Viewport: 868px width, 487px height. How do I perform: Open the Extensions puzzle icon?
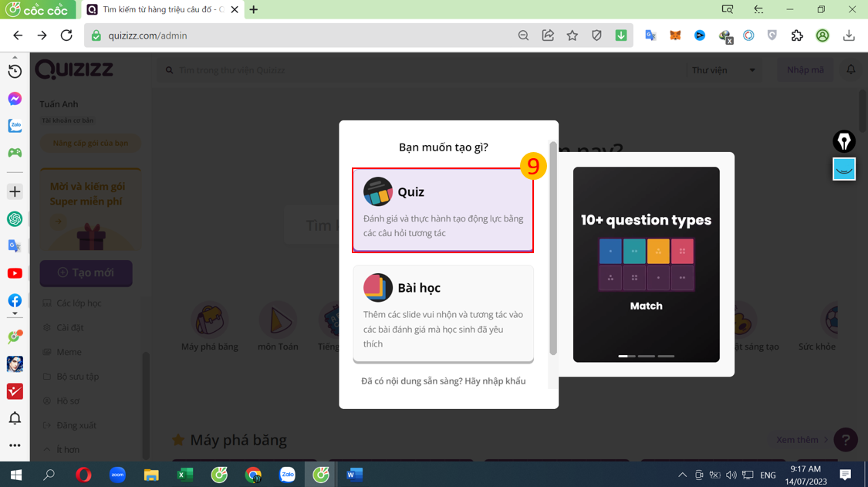click(797, 36)
